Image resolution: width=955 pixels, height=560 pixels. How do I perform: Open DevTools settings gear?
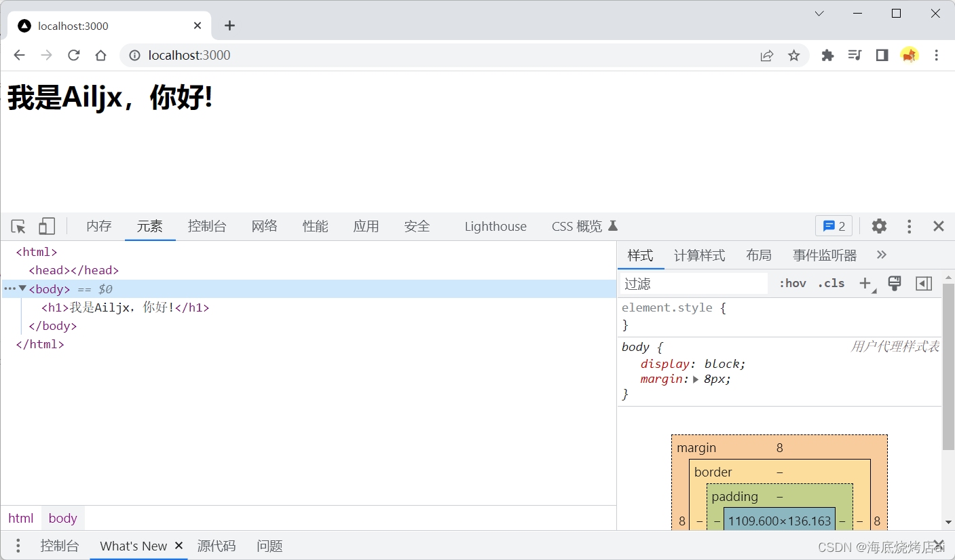(879, 226)
